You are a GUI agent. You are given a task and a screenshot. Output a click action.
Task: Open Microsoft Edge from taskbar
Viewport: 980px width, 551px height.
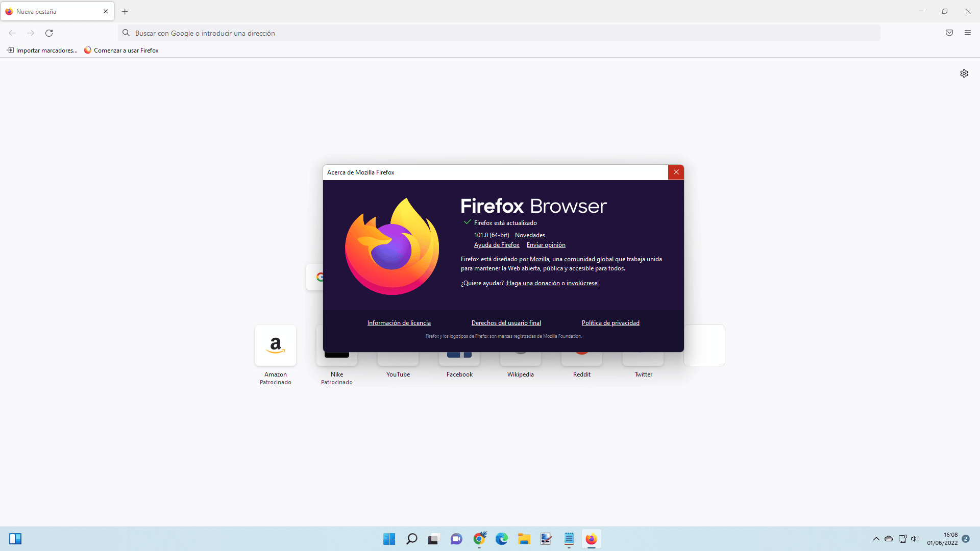pyautogui.click(x=502, y=539)
